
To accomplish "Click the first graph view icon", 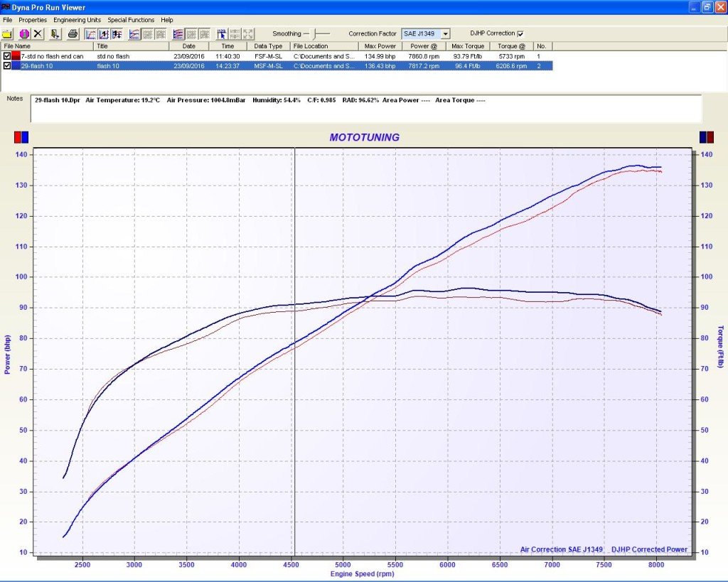I will [x=91, y=33].
